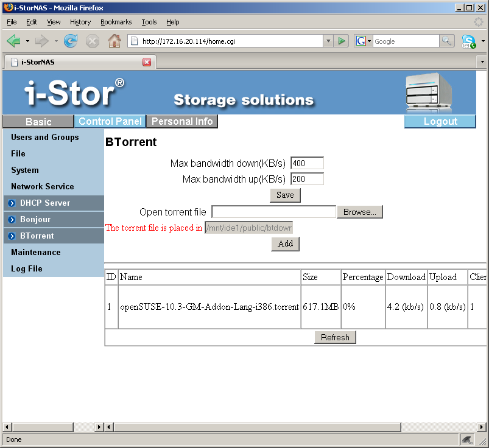
Task: Select Network Service in sidebar
Action: 43,186
